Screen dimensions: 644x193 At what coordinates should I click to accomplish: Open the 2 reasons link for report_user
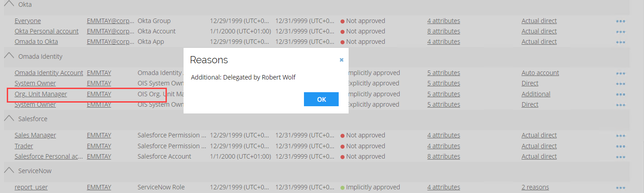535,187
